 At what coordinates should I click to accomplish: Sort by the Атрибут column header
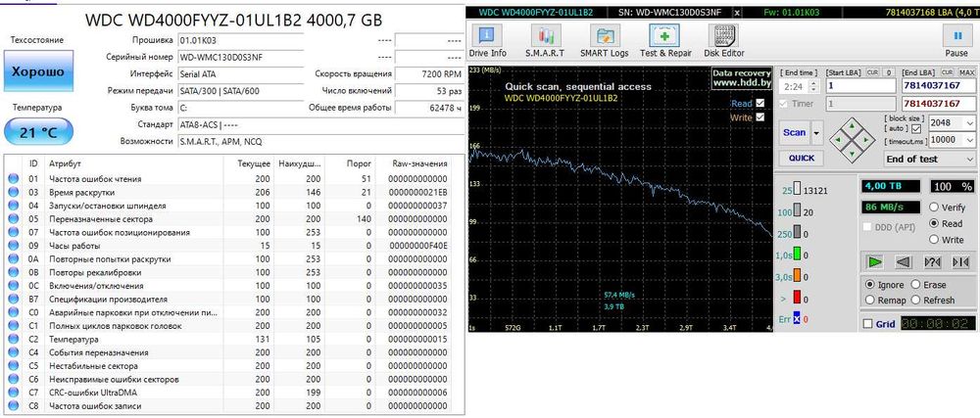coord(133,163)
